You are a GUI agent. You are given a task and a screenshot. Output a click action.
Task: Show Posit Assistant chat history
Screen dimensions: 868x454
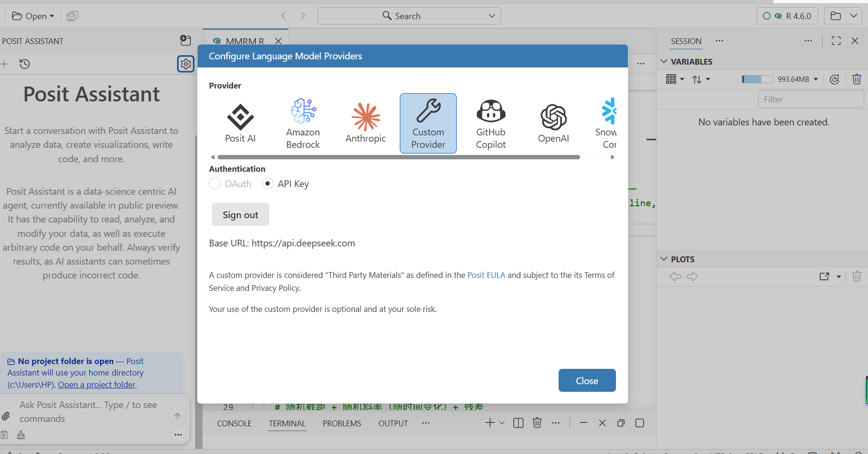[x=25, y=64]
